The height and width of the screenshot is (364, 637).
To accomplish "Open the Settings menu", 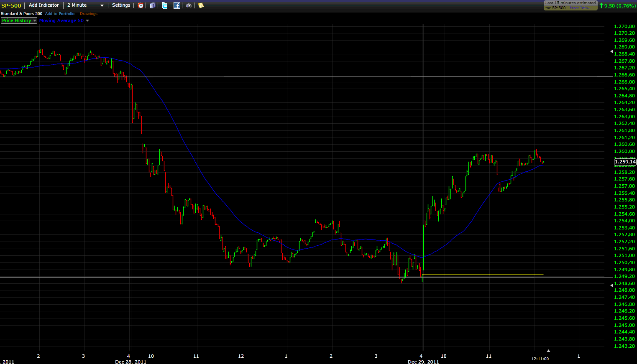I will (x=121, y=5).
